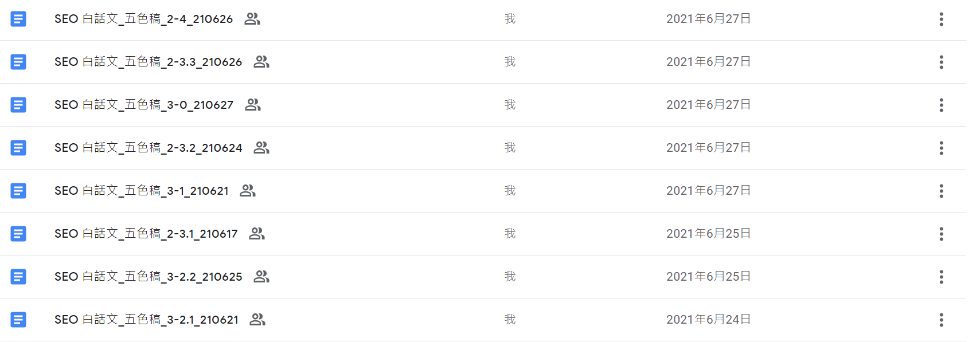Open document SEO 白話文_五色稿_3-0_210627
Screen dimensions: 980x342
click(x=143, y=105)
